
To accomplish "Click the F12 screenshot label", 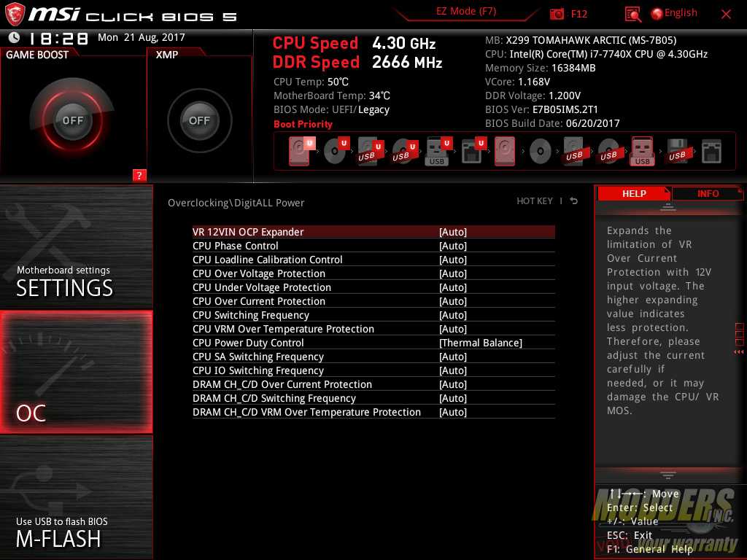I will point(578,14).
